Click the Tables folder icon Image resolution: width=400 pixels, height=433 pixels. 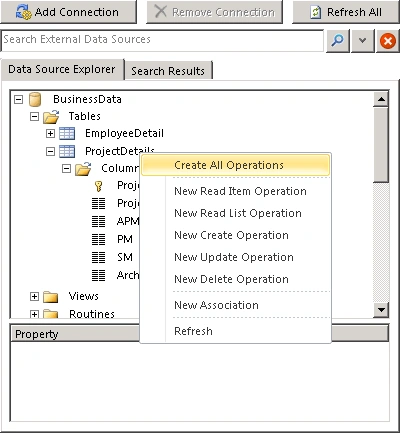point(51,117)
